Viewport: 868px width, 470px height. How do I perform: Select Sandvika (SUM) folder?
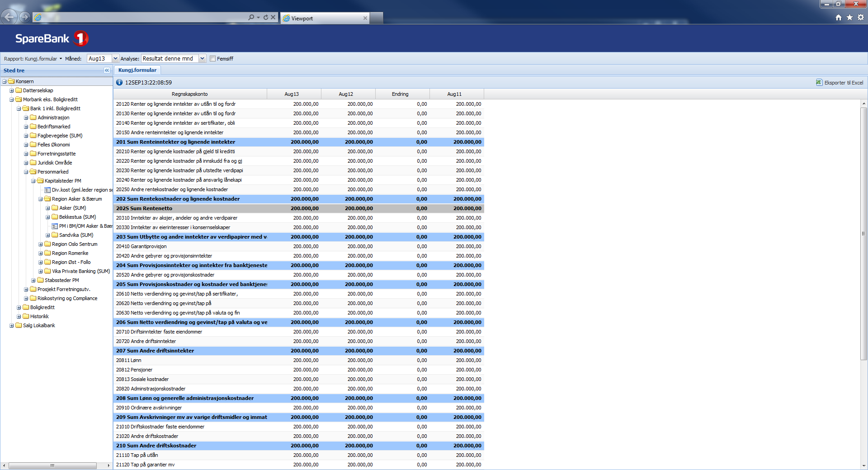(72, 235)
